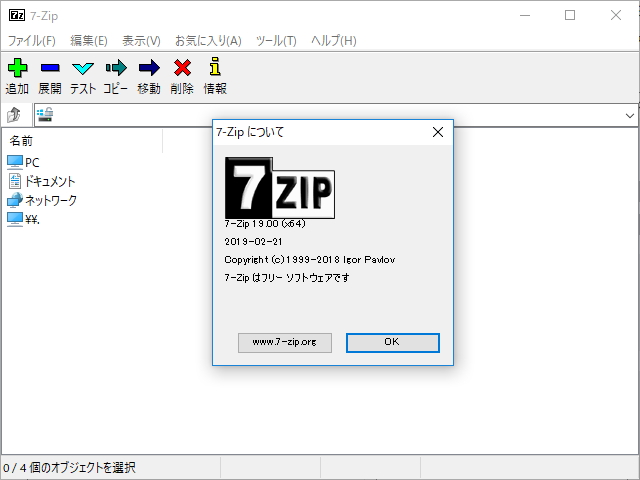The image size is (640, 480).
Task: Click the green Add (追加) toolbar icon
Action: [x=18, y=67]
